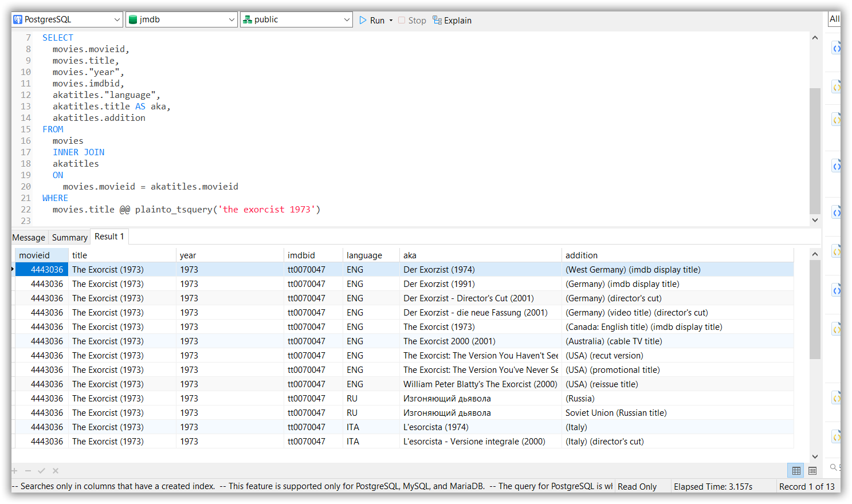Click the WHERE keyword in the editor
The width and height of the screenshot is (852, 504).
point(55,198)
